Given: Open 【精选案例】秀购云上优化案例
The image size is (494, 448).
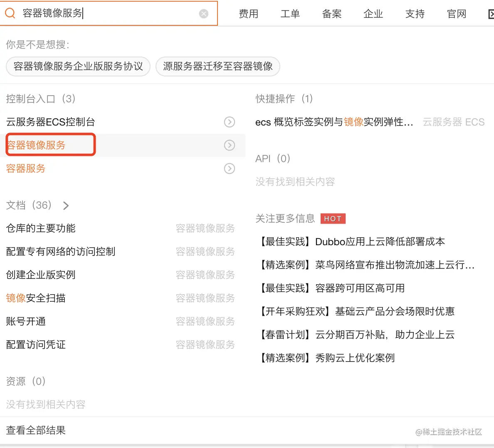Looking at the screenshot, I should pyautogui.click(x=326, y=358).
